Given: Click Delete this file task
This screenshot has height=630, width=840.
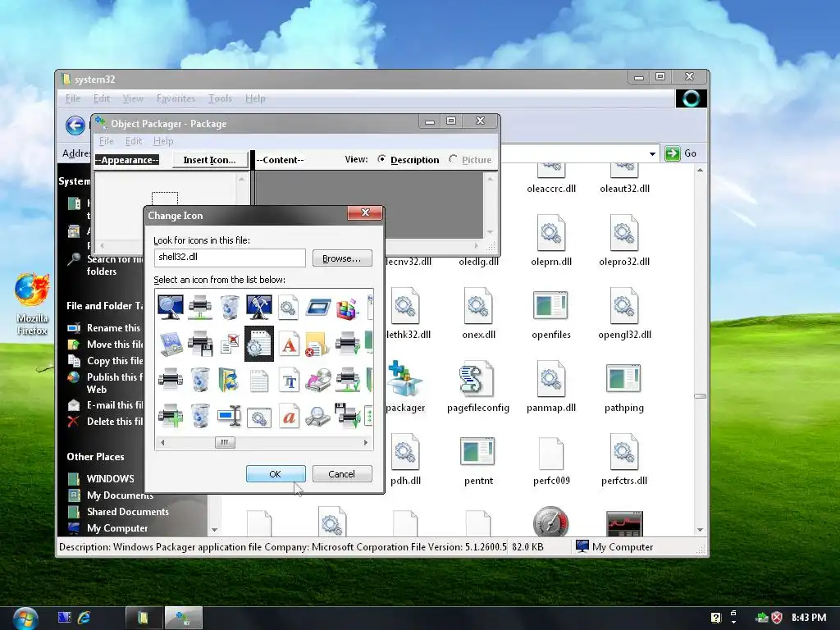Looking at the screenshot, I should click(x=105, y=421).
